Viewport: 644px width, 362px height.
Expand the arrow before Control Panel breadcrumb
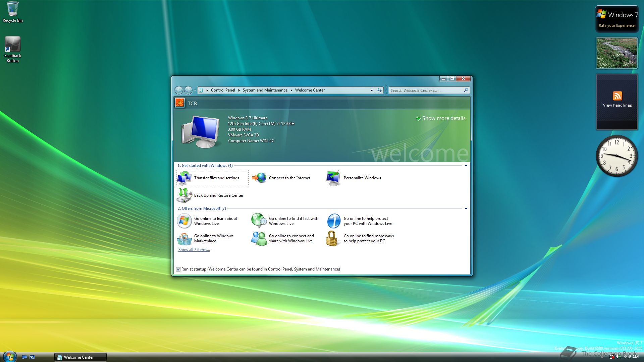[x=207, y=90]
